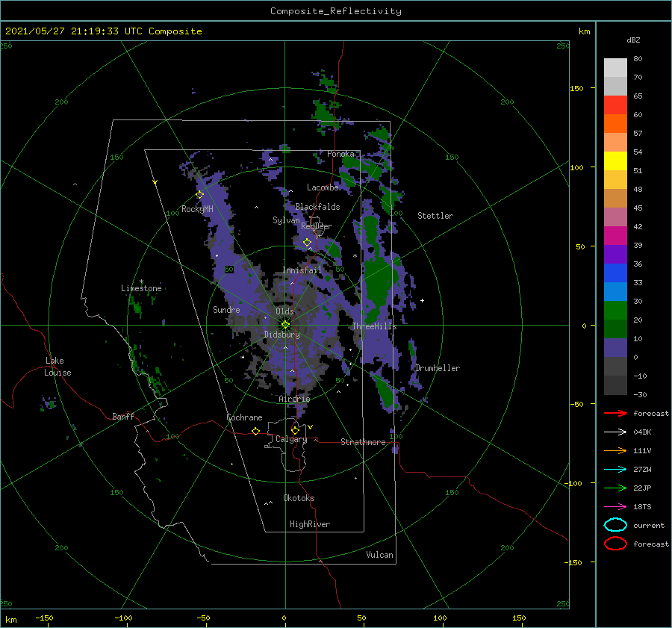
Task: Click the green echo cell north of Ponoka
Action: [x=326, y=114]
